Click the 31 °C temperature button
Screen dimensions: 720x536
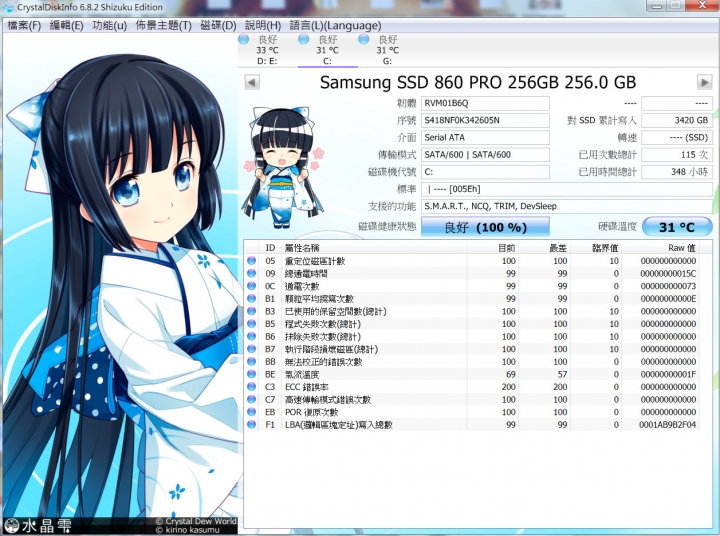tap(677, 227)
